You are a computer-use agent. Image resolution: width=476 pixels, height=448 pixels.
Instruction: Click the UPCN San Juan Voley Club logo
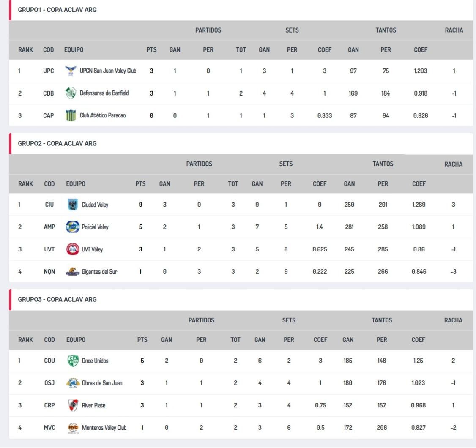coord(71,71)
